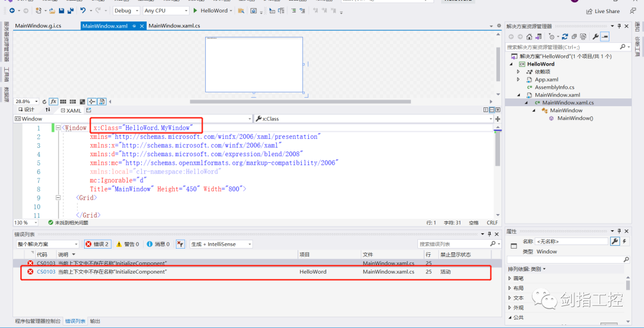Click the single Save floppy icon
644x328 pixels.
(61, 10)
